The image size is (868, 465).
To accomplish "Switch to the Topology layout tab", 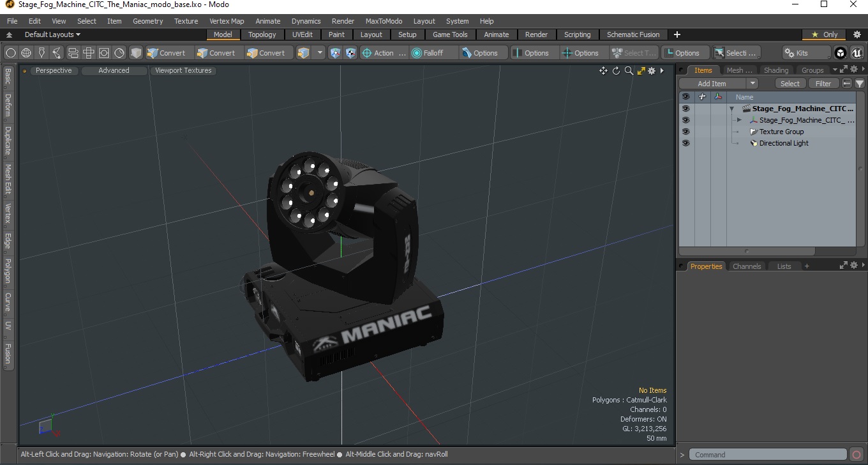I will coord(262,34).
